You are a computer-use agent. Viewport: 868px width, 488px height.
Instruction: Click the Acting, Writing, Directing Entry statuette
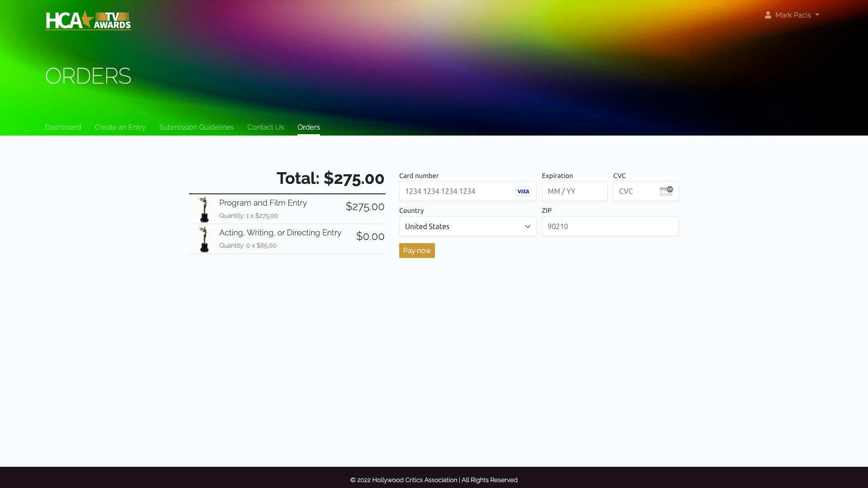pyautogui.click(x=204, y=239)
